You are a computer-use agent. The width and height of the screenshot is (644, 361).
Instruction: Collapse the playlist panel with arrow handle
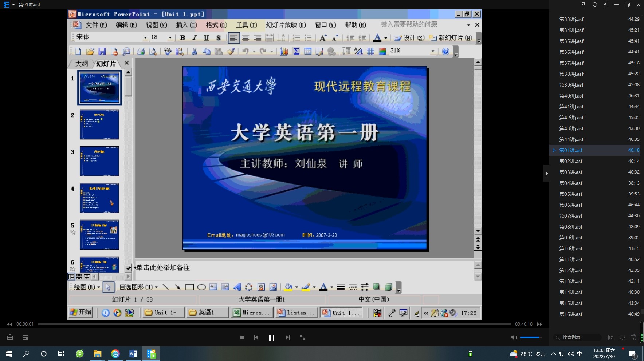point(546,173)
